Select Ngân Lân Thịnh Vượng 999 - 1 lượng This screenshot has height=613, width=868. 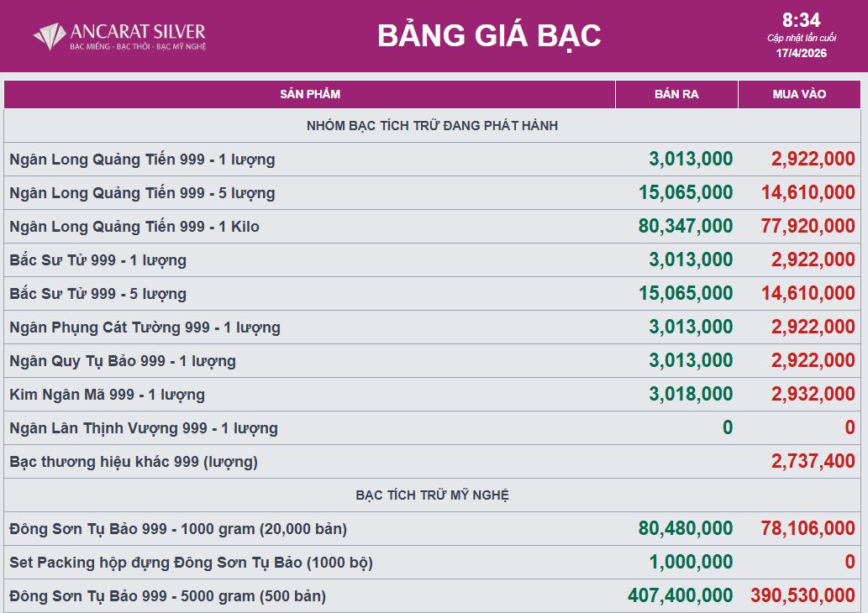click(x=144, y=428)
